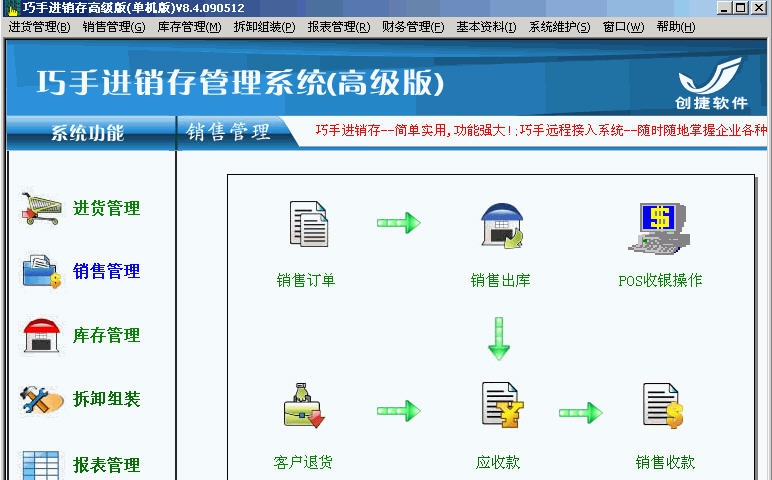The height and width of the screenshot is (480, 772).
Task: Click the 销售管理 sidebar label
Action: pos(106,271)
